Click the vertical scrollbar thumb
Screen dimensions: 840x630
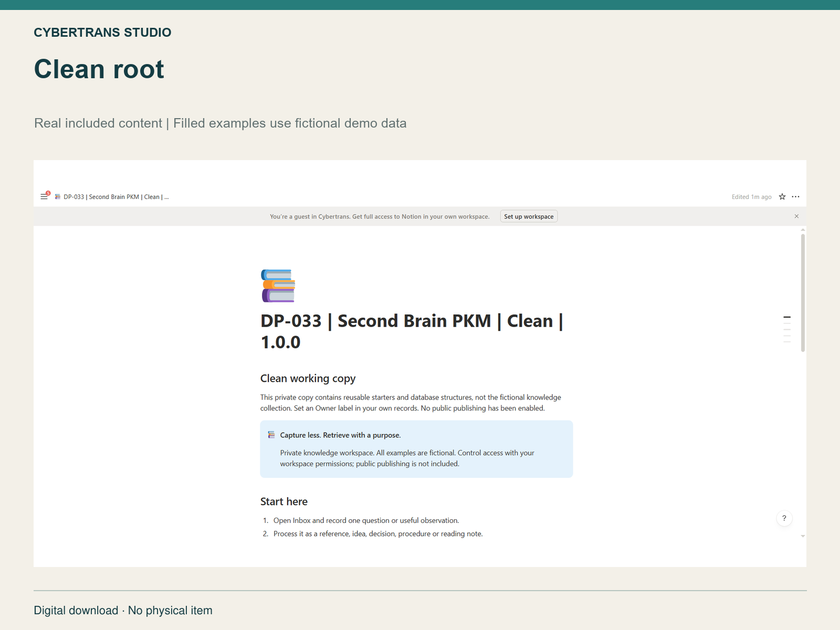pyautogui.click(x=803, y=293)
